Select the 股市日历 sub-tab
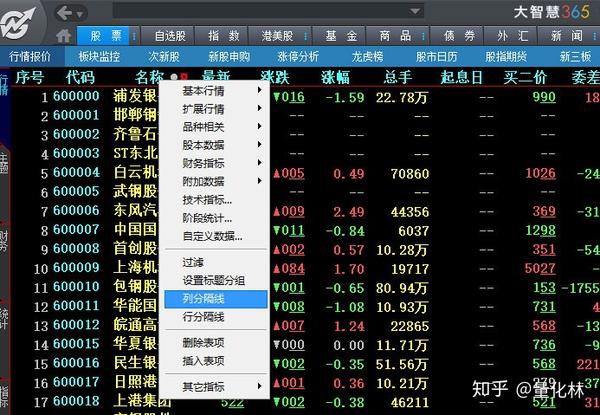The image size is (600, 415). [437, 57]
